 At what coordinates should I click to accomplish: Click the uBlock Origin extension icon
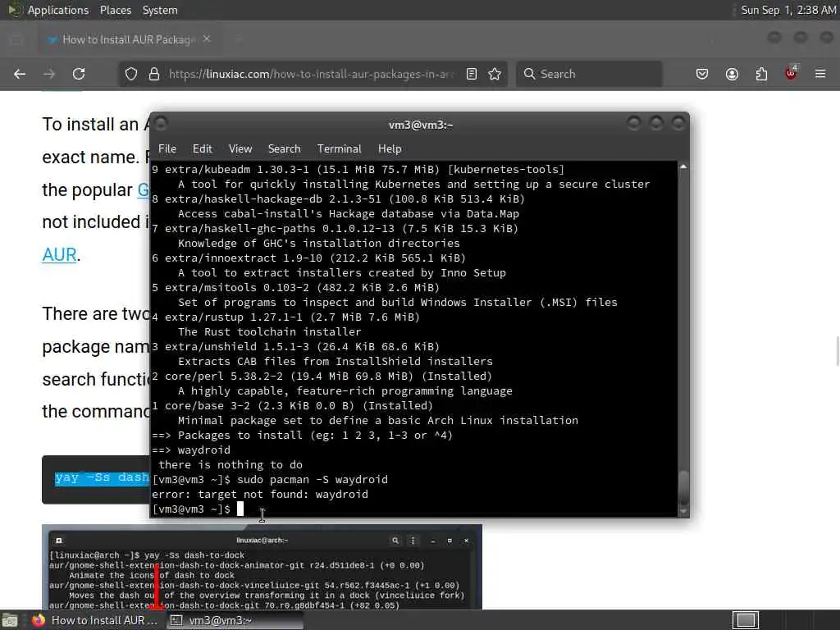[791, 73]
